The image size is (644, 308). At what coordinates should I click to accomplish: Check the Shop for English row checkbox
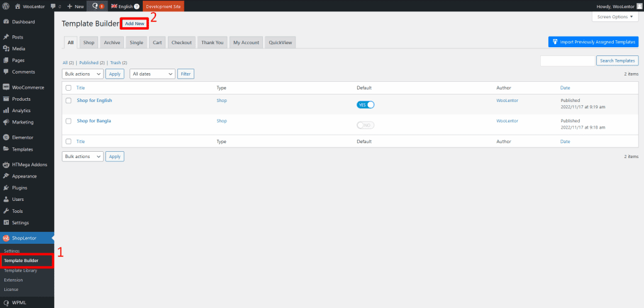click(69, 101)
